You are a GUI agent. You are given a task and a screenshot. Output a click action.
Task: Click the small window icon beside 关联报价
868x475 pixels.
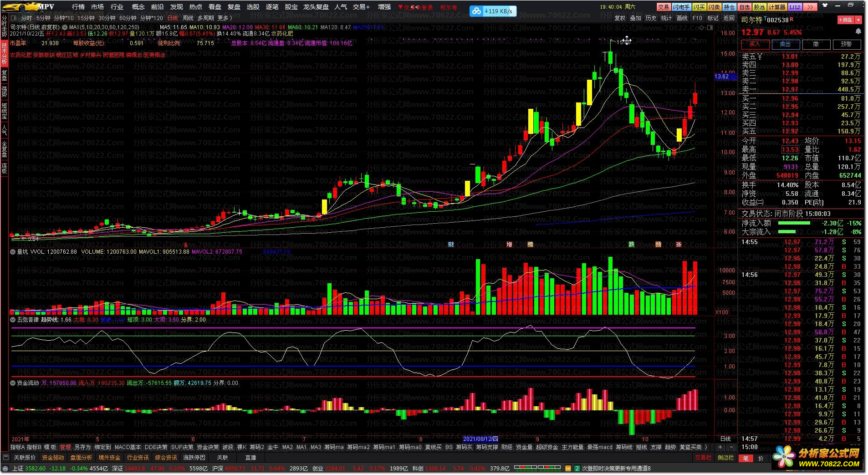tap(5, 458)
